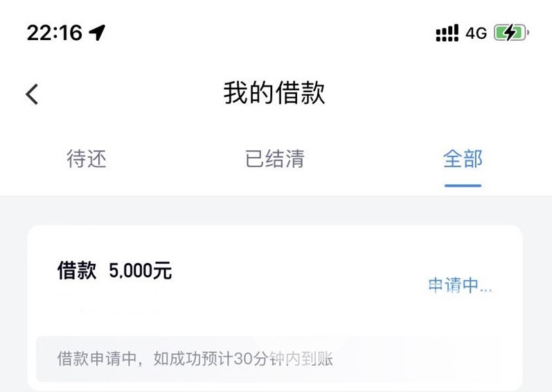552x392 pixels.
Task: Tap the 借款申请中 notice banner text
Action: [195, 359]
